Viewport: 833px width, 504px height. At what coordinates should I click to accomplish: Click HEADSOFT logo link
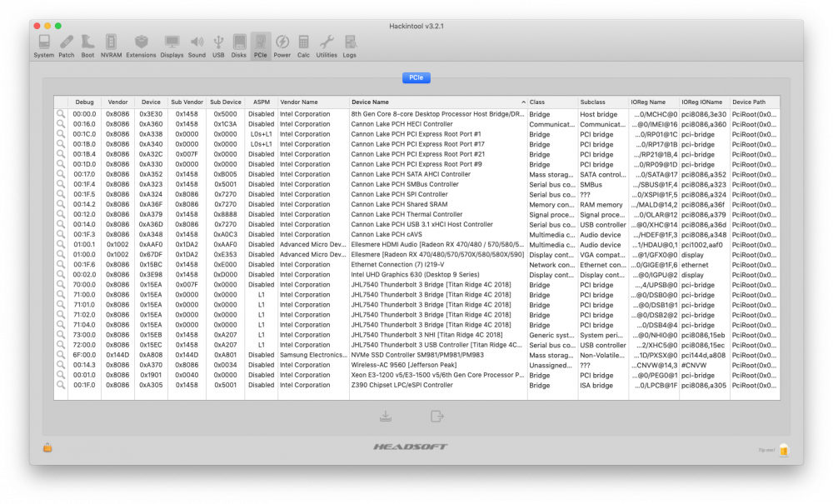[411, 447]
